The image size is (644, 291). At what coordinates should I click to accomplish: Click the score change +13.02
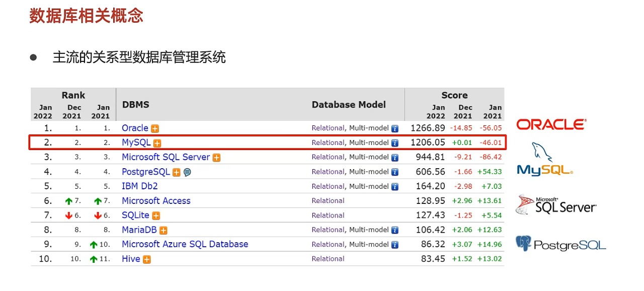pos(490,259)
